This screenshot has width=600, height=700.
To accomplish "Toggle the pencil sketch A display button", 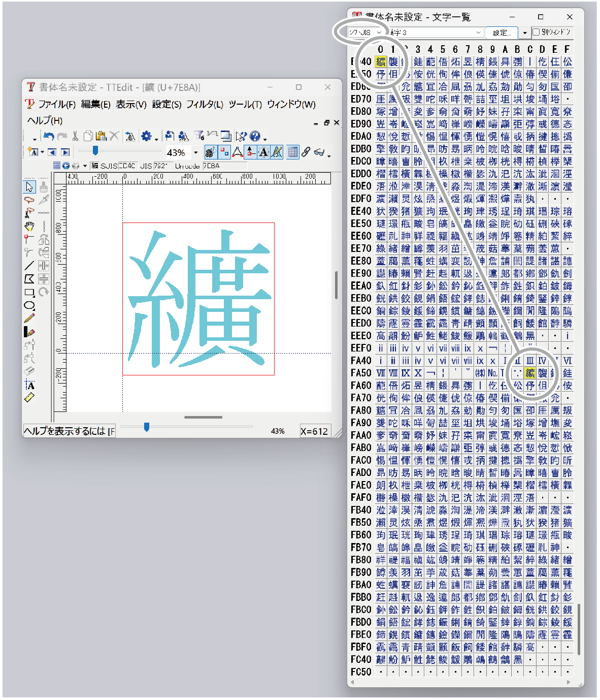I will tap(277, 152).
